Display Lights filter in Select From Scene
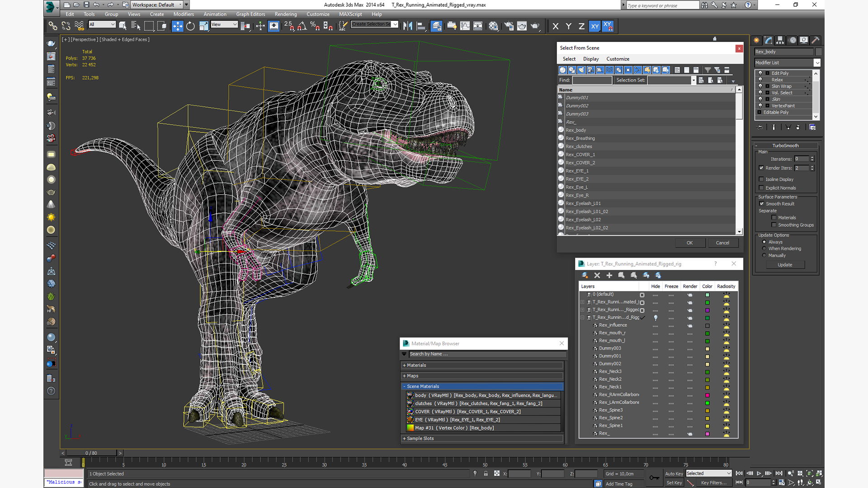Screen dimensions: 868x488 click(581, 70)
